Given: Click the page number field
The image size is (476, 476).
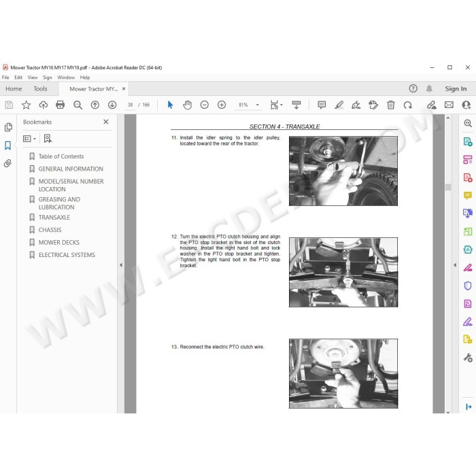Looking at the screenshot, I should coord(131,105).
